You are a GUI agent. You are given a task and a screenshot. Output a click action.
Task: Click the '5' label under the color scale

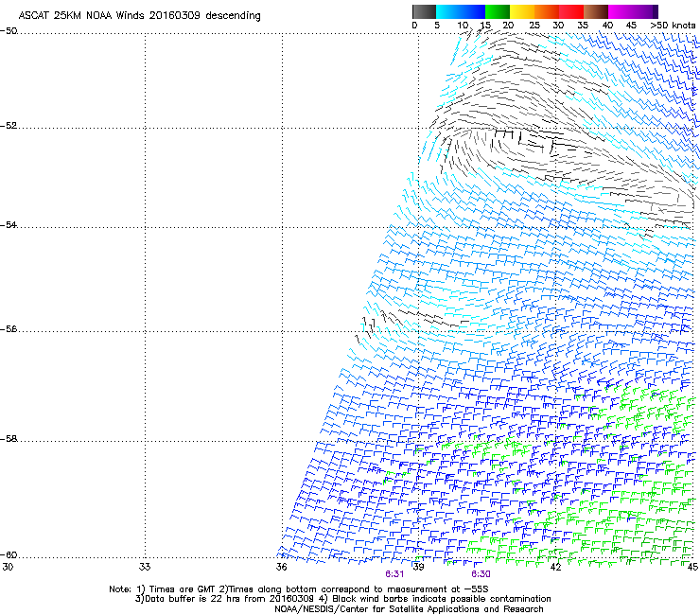point(437,26)
